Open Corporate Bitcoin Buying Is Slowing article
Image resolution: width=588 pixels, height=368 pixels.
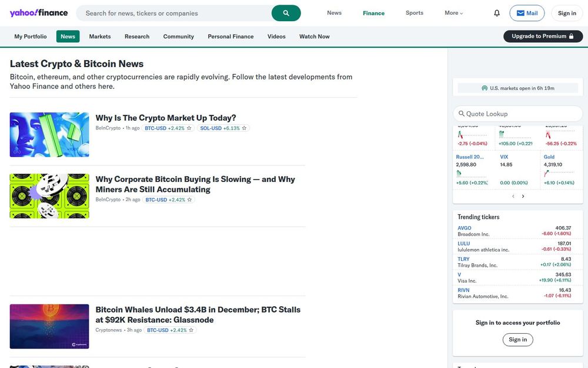195,184
